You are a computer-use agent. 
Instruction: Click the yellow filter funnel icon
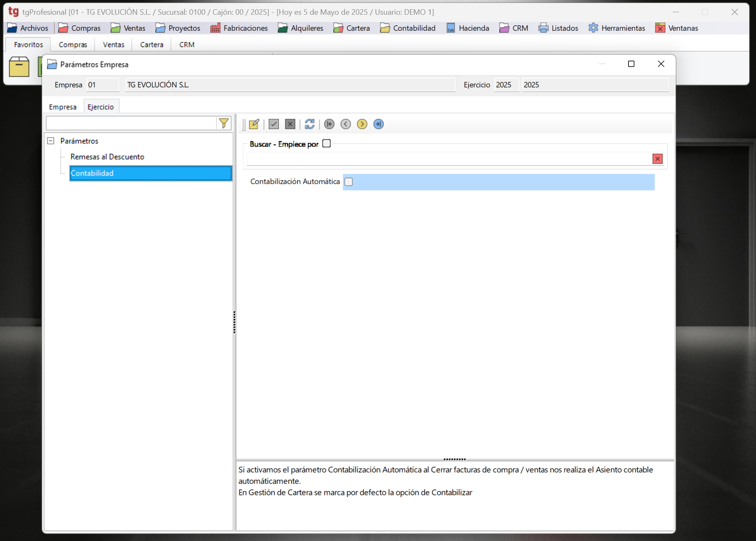point(224,123)
